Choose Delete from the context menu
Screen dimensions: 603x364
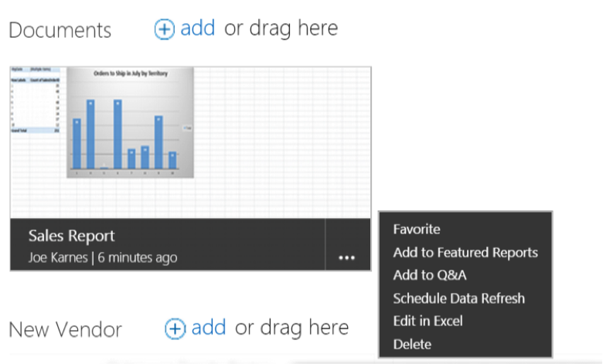point(412,344)
